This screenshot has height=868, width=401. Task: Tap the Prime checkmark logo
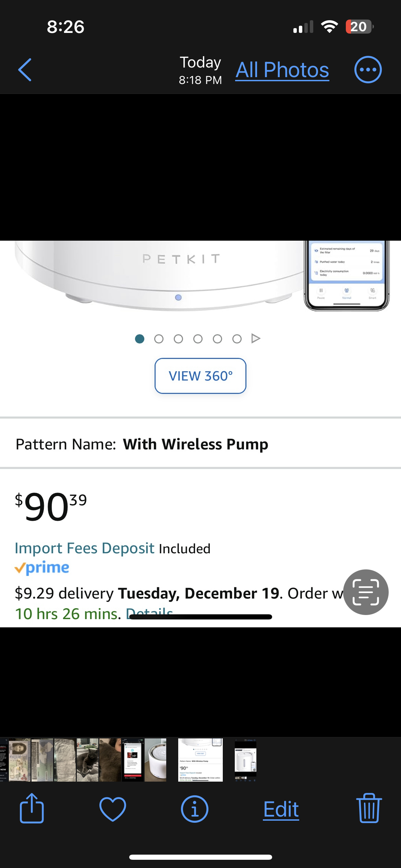(42, 567)
